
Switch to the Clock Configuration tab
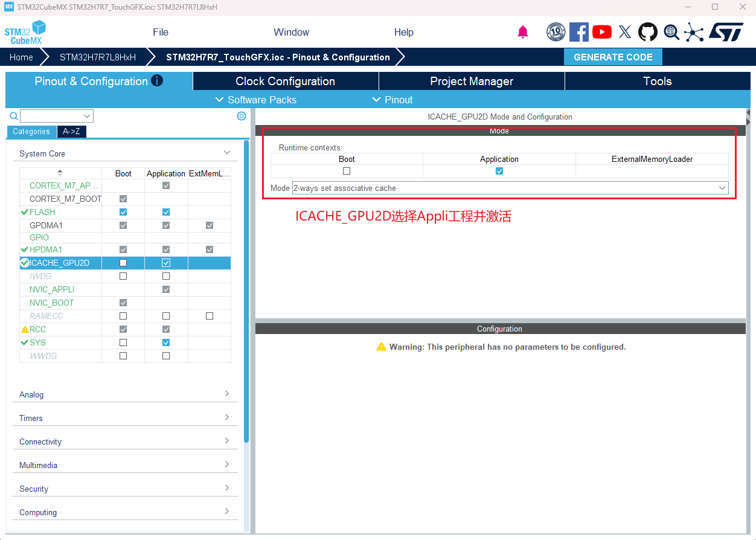pyautogui.click(x=286, y=81)
